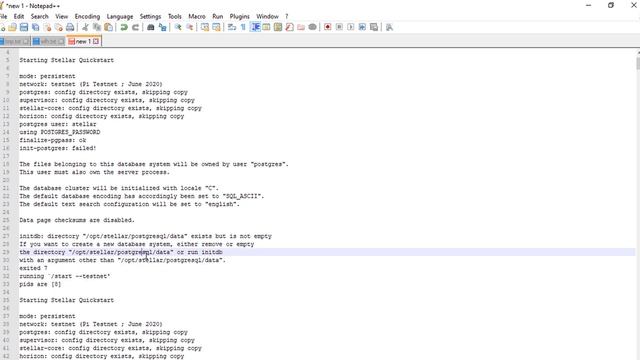640x360 pixels.
Task: Open the Document Map icon
Action: [x=278, y=27]
